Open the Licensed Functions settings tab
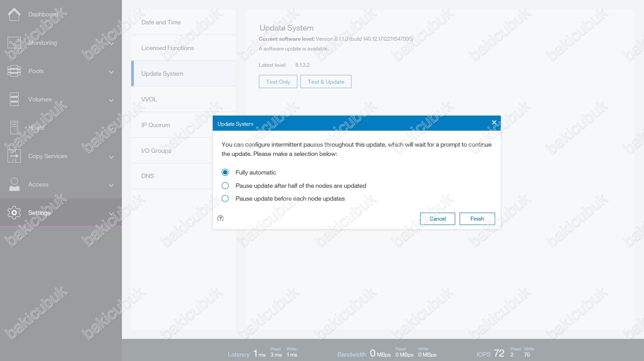 (168, 48)
